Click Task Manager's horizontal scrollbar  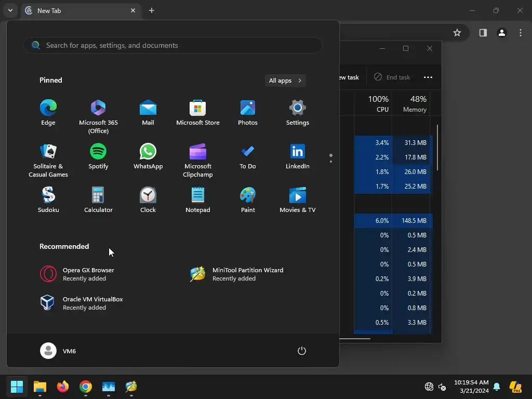point(355,338)
